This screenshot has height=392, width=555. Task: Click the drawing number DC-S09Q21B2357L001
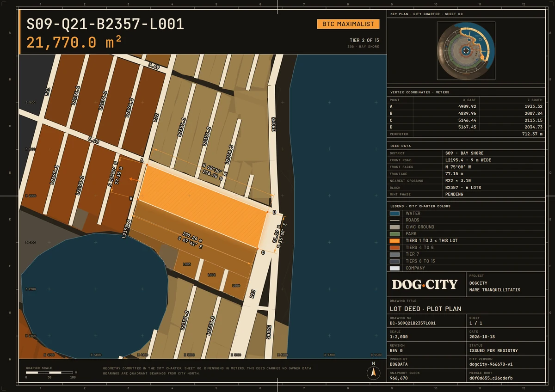413,323
